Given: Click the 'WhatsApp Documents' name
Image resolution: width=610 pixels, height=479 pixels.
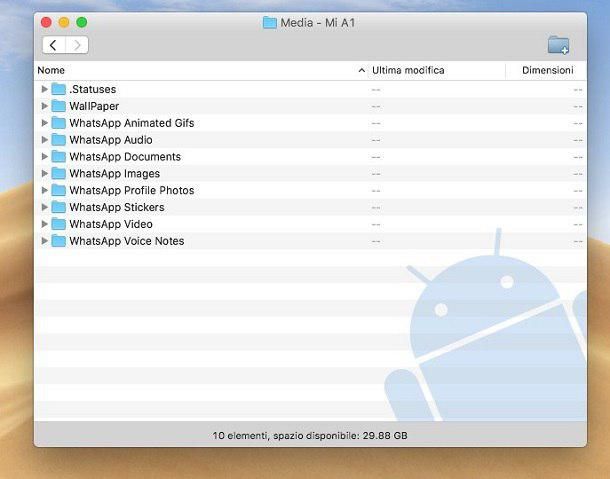Looking at the screenshot, I should [125, 156].
